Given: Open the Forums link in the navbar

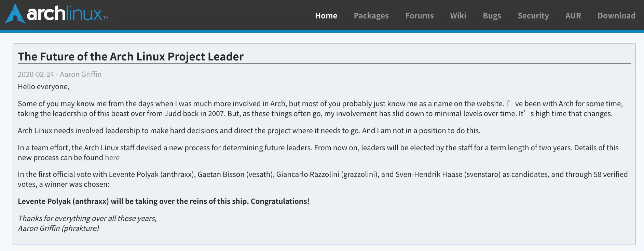Looking at the screenshot, I should [x=419, y=16].
